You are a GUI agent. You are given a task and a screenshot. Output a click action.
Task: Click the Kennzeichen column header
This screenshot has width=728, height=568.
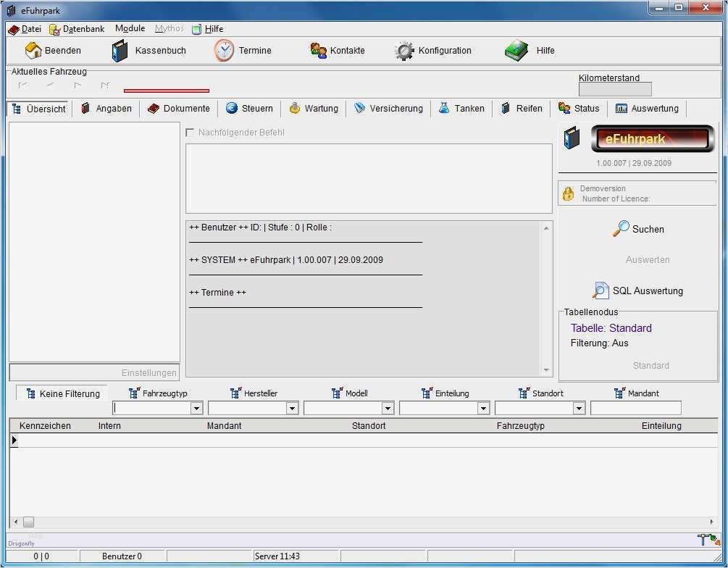tap(45, 425)
